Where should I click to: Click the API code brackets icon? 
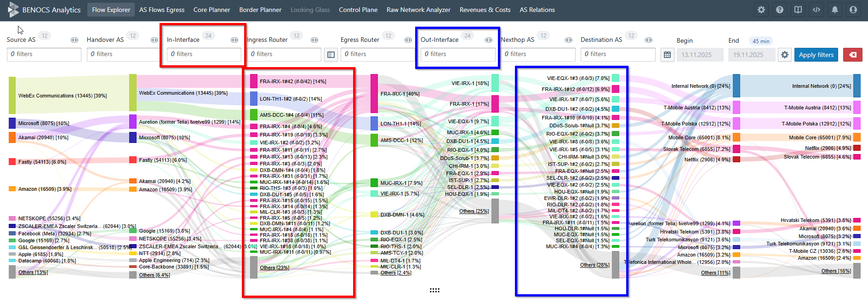(817, 10)
